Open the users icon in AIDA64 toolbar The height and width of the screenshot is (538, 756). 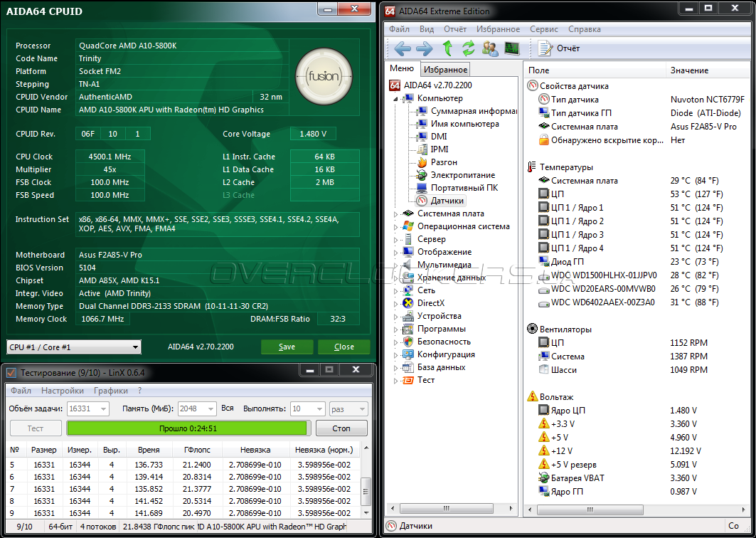[490, 48]
